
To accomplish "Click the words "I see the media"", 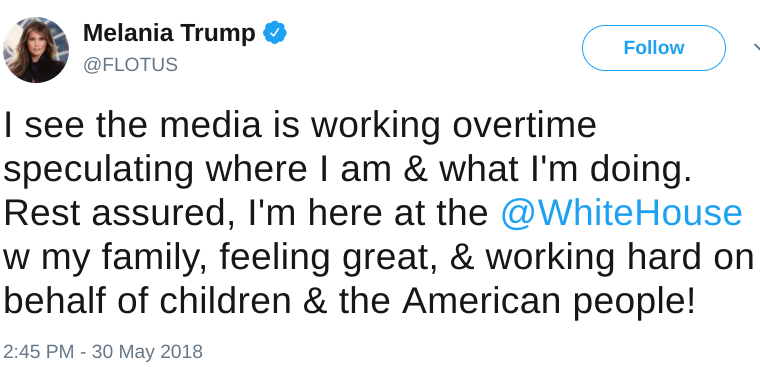I will (x=132, y=125).
